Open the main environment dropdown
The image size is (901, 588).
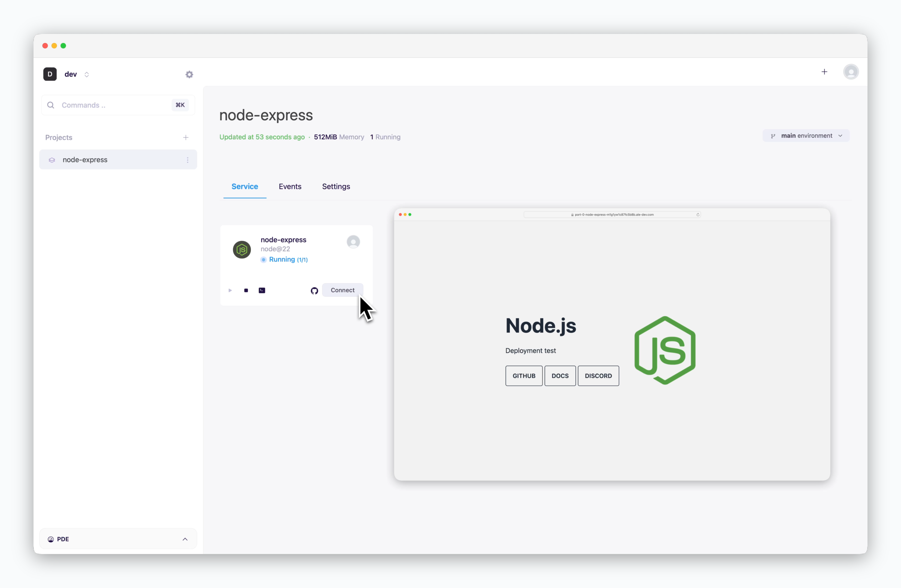point(806,136)
